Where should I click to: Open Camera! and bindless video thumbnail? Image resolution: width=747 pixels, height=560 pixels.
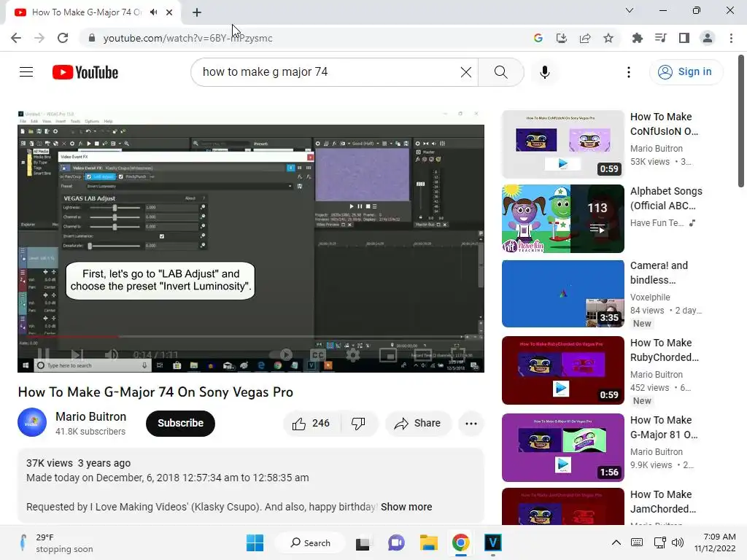click(562, 293)
